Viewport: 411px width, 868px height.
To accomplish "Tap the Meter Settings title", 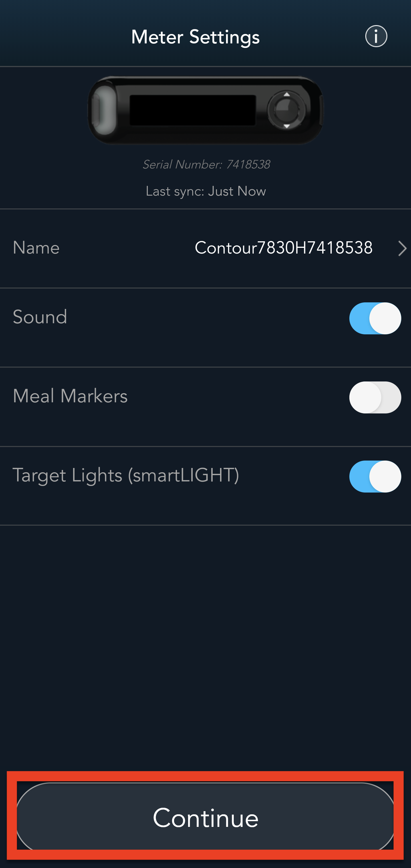I will 196,37.
